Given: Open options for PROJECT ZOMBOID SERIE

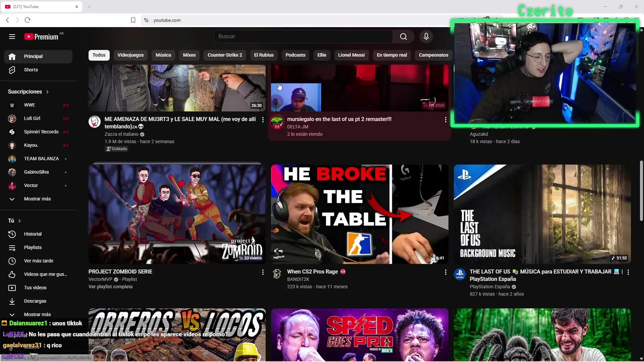Looking at the screenshot, I should tap(262, 272).
